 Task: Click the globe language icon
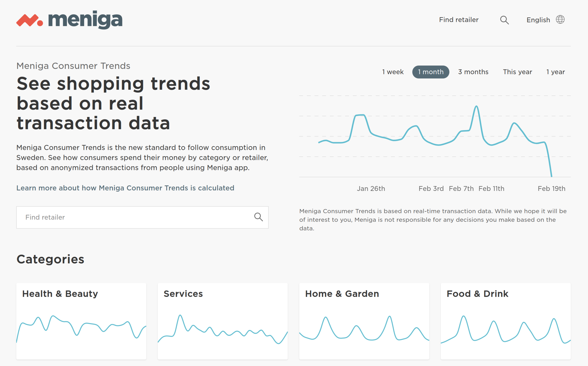[x=560, y=20]
